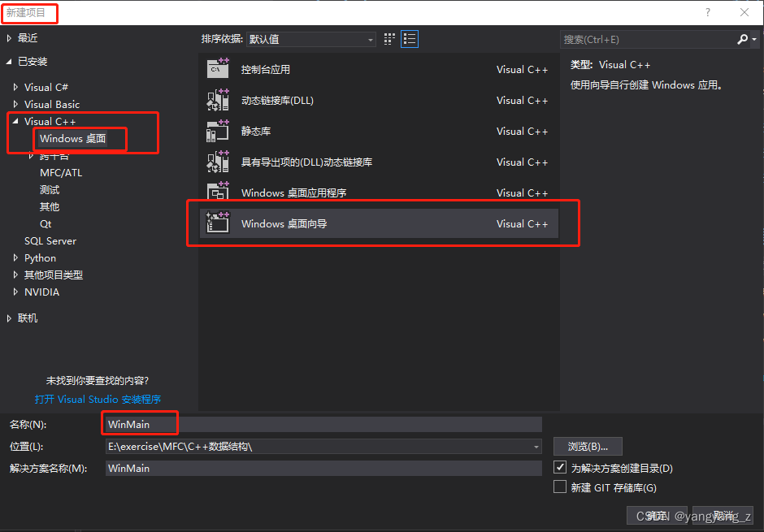Select the 动态链接库(DLL) template name
764x532 pixels.
tap(277, 100)
